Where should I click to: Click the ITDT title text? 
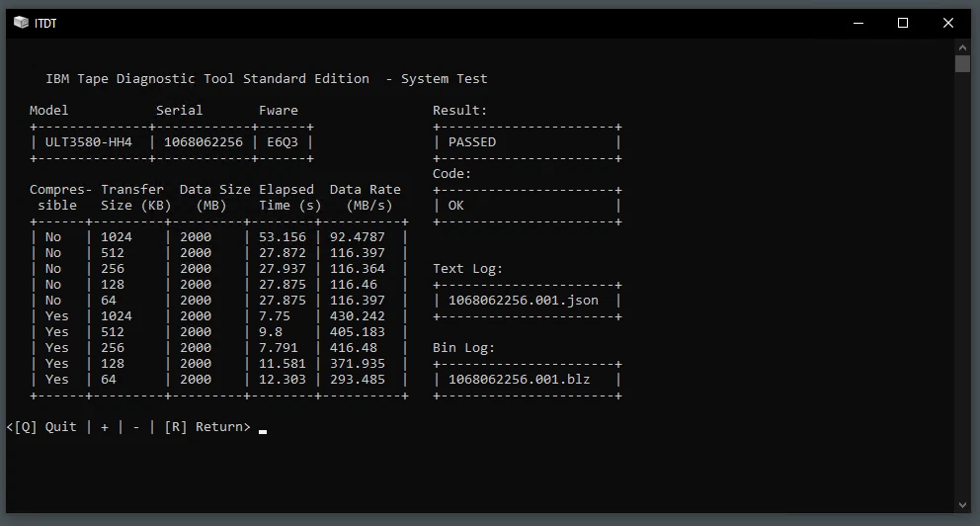click(45, 23)
